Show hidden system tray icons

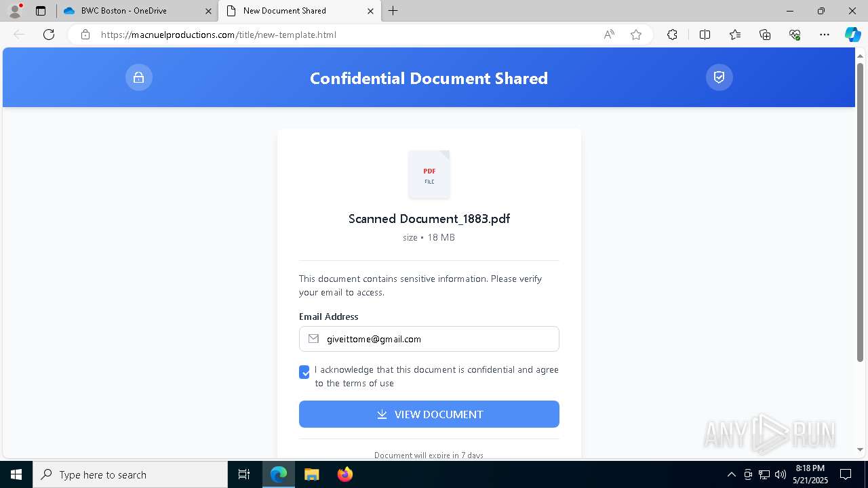pos(731,474)
